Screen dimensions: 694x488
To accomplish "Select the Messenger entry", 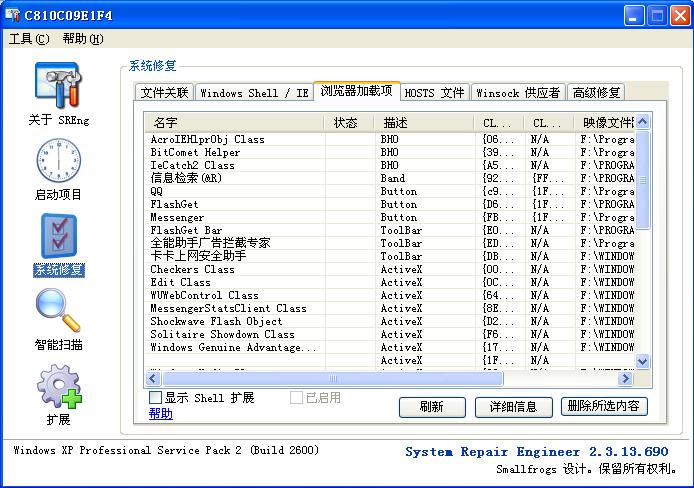I will click(391, 217).
